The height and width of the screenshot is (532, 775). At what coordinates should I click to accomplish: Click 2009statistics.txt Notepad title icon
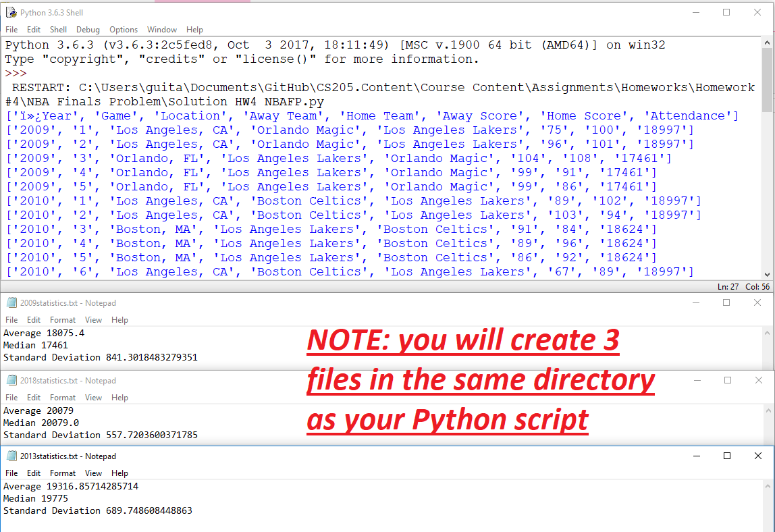11,302
